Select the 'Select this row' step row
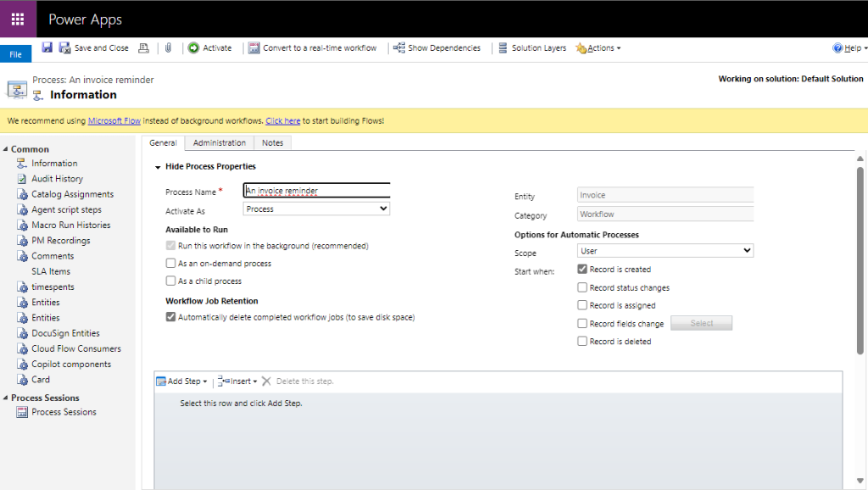 click(x=498, y=403)
